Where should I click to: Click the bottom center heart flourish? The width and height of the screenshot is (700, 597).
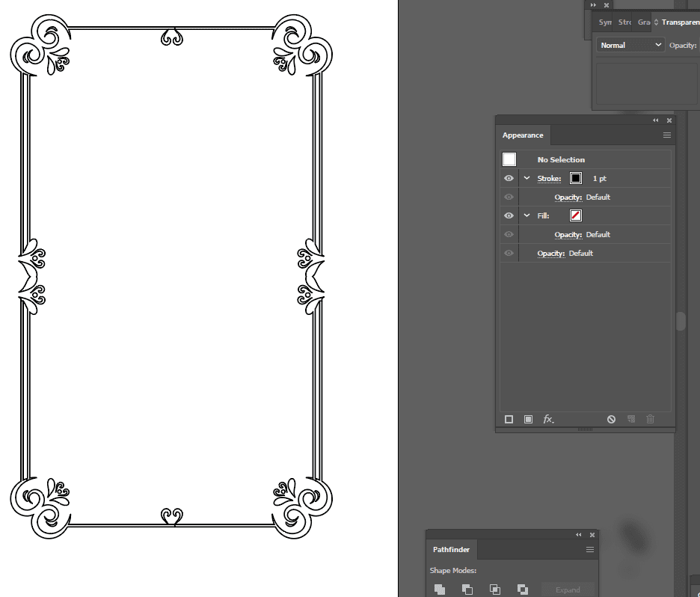[x=172, y=516]
